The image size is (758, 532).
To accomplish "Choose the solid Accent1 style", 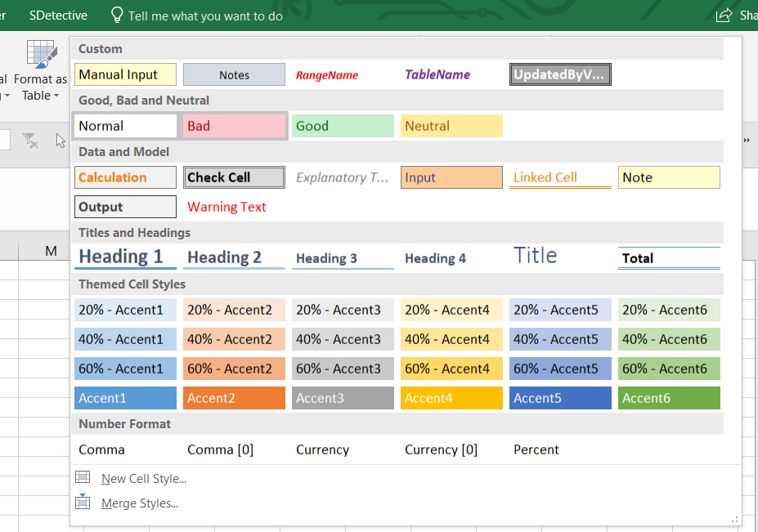I will click(x=126, y=398).
